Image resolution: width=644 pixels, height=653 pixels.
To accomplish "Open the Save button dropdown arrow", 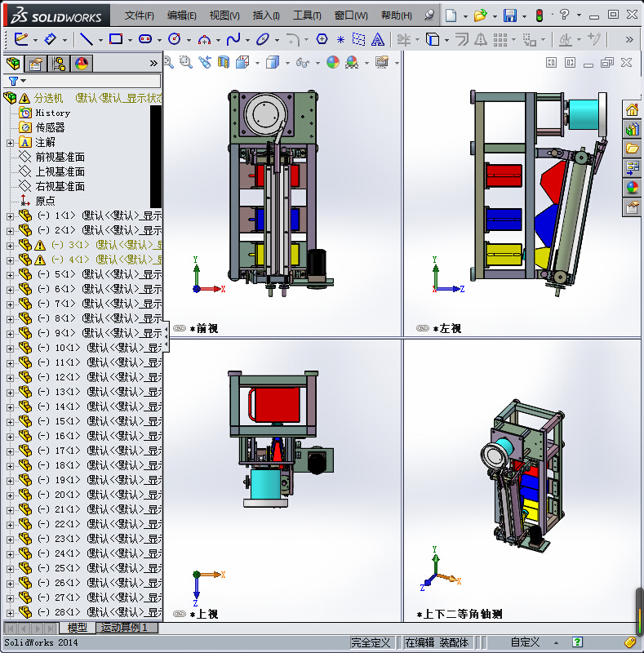I will tap(524, 16).
